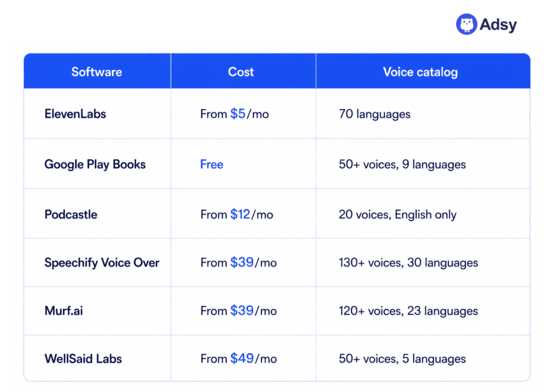Click the Adsy brand name text

(x=498, y=25)
